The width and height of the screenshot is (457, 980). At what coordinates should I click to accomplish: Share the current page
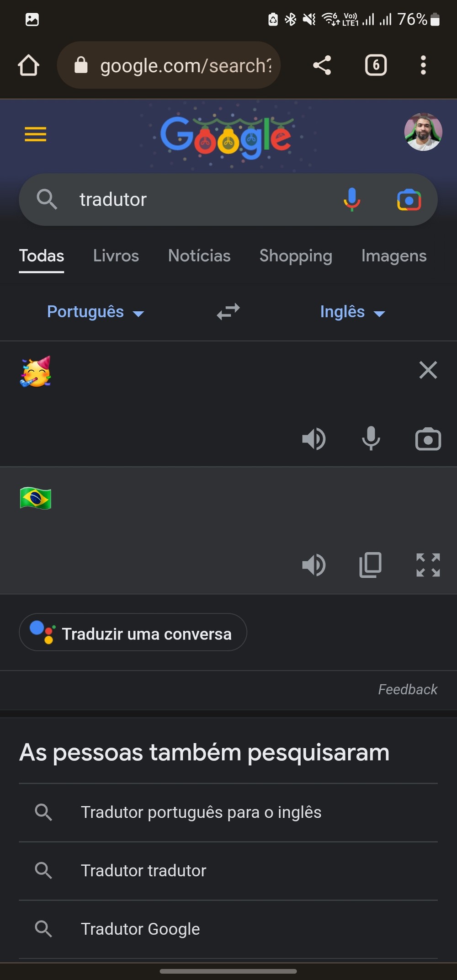click(322, 65)
